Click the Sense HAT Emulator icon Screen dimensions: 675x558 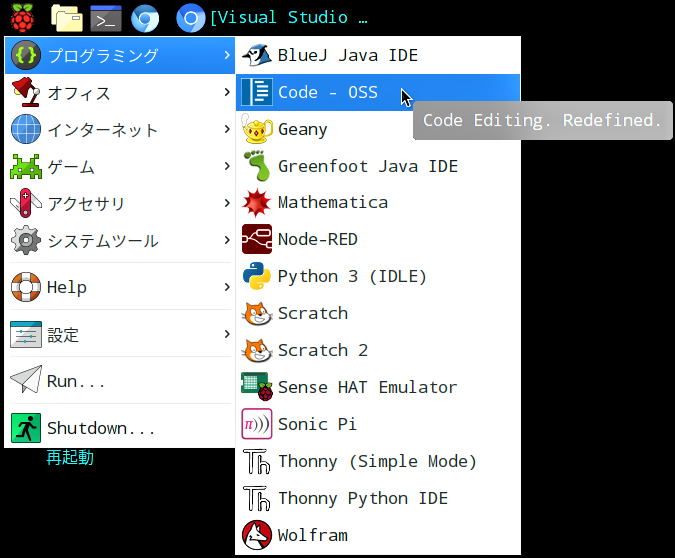click(x=257, y=387)
